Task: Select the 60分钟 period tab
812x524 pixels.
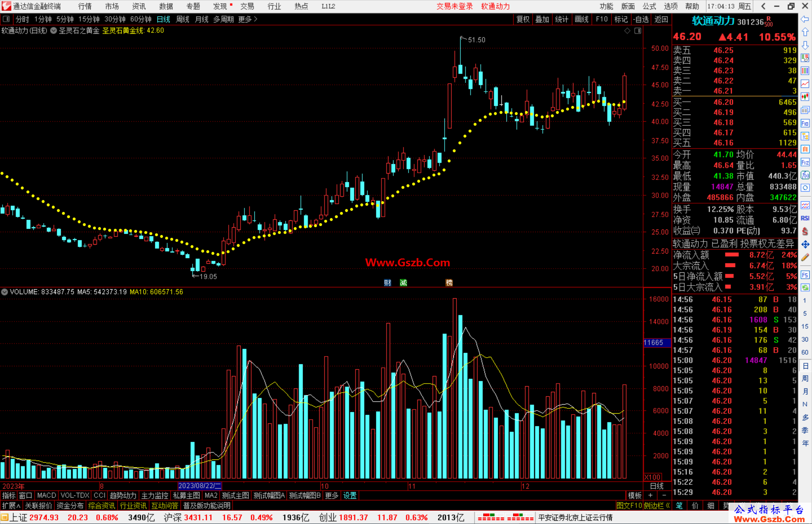Action: coord(141,19)
